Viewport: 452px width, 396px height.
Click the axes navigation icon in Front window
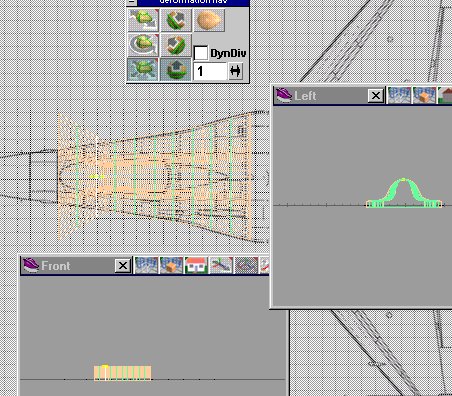click(x=221, y=265)
